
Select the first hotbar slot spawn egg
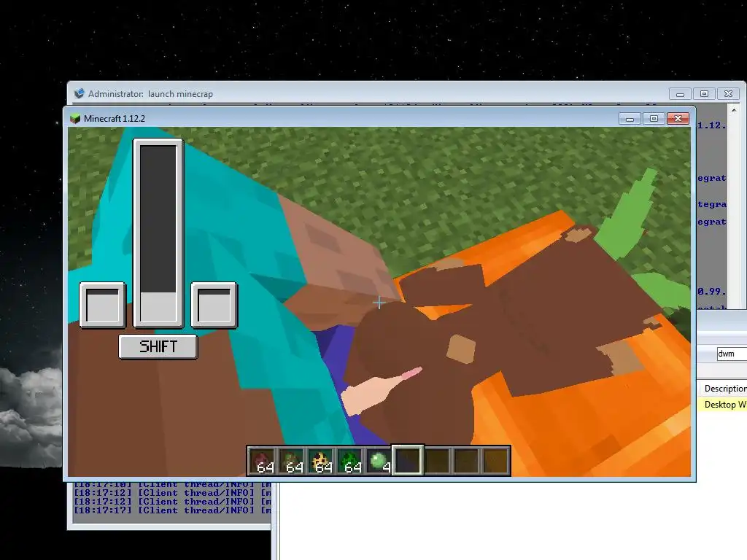[x=263, y=461]
